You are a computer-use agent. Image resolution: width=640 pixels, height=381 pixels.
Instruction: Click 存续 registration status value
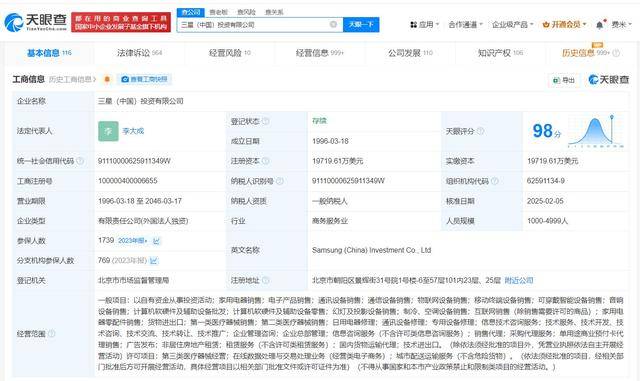[x=319, y=121]
